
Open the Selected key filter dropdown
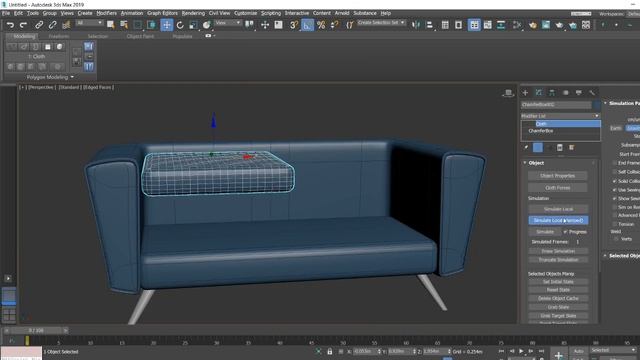(613, 350)
